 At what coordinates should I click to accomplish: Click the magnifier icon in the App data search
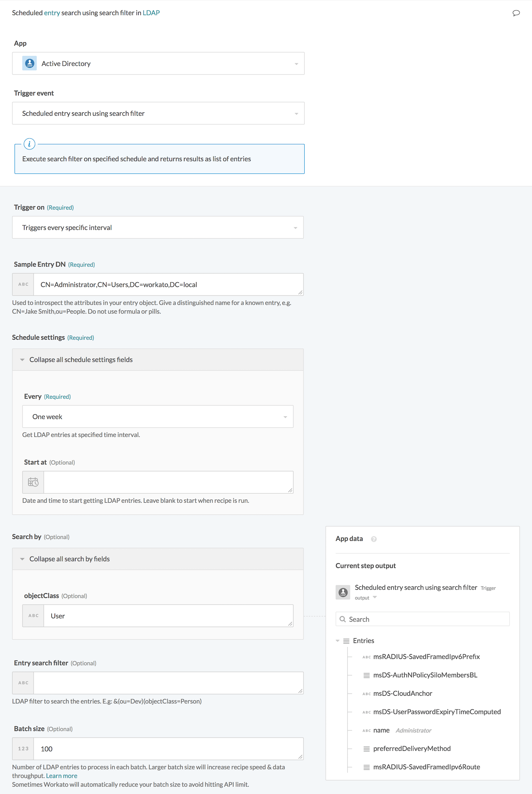(x=343, y=619)
